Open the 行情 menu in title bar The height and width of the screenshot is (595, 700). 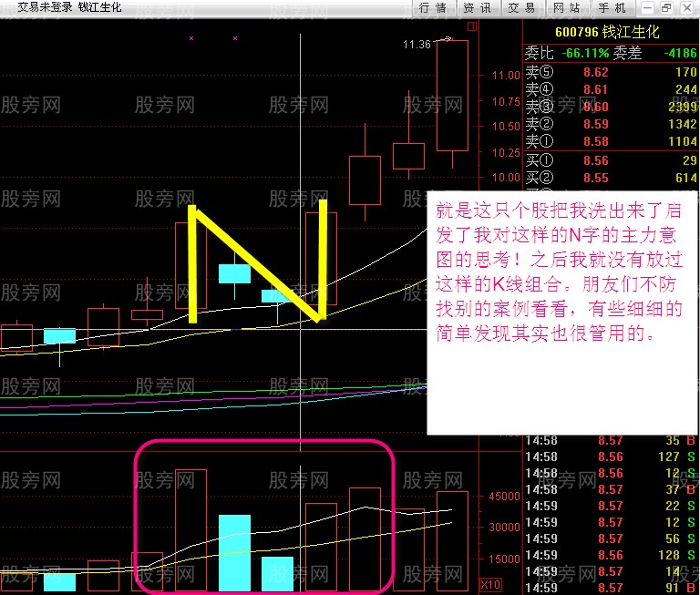[434, 7]
